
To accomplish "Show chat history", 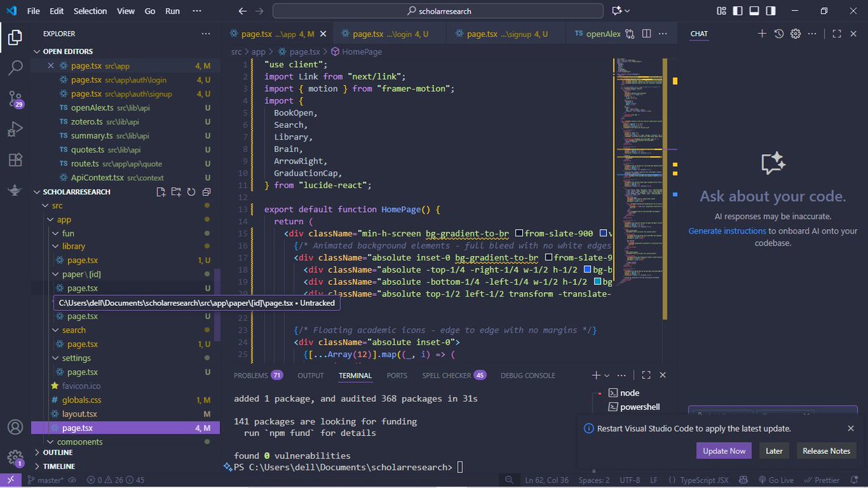I will coord(779,34).
